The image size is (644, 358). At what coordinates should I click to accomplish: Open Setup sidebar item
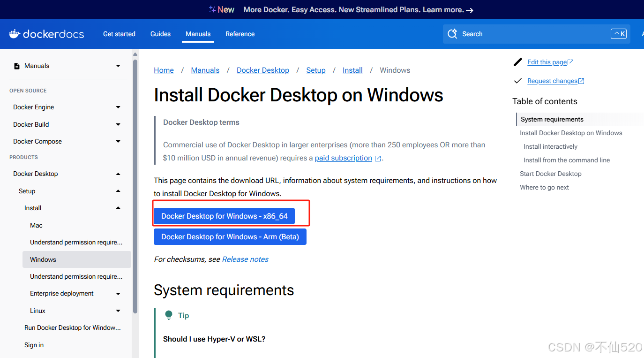pos(27,191)
